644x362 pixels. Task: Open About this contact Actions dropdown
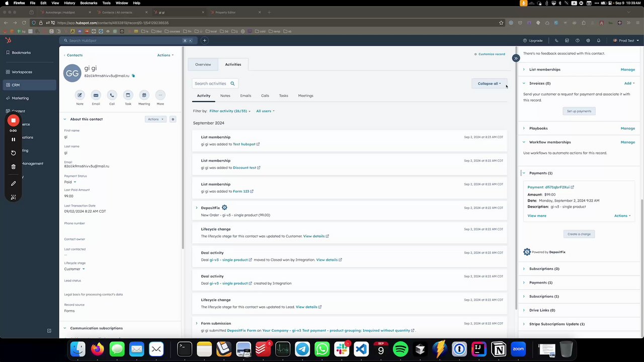click(x=155, y=119)
